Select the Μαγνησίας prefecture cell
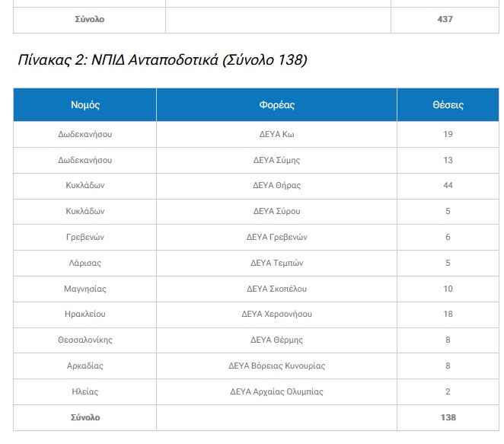 coord(85,289)
